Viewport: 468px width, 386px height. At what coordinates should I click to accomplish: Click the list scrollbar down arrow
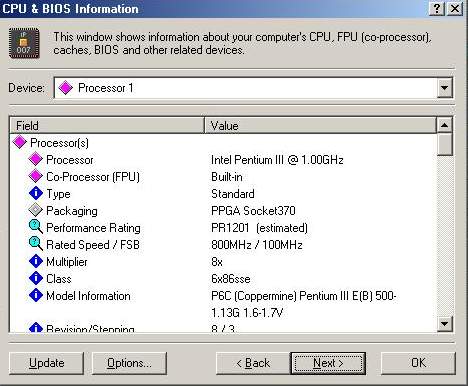(x=444, y=323)
